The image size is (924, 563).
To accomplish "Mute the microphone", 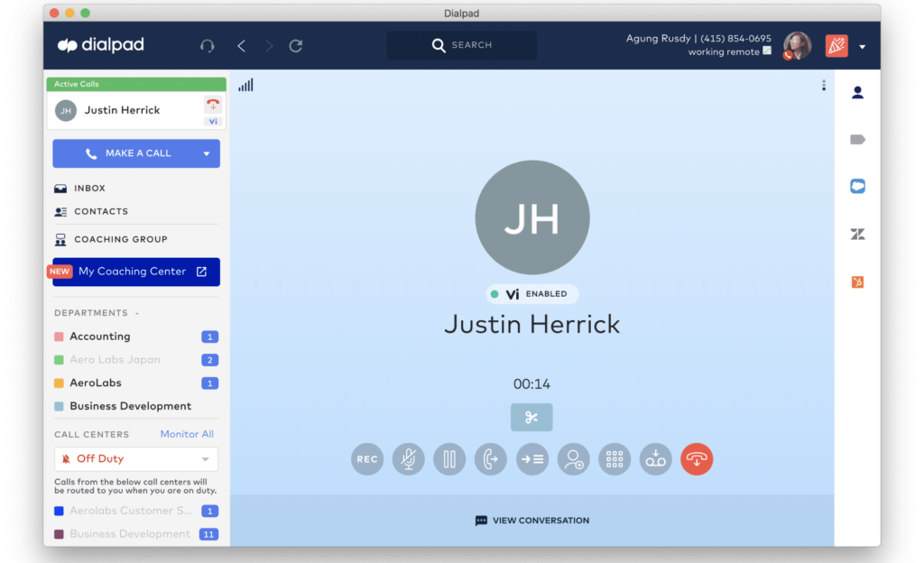I will [x=408, y=459].
